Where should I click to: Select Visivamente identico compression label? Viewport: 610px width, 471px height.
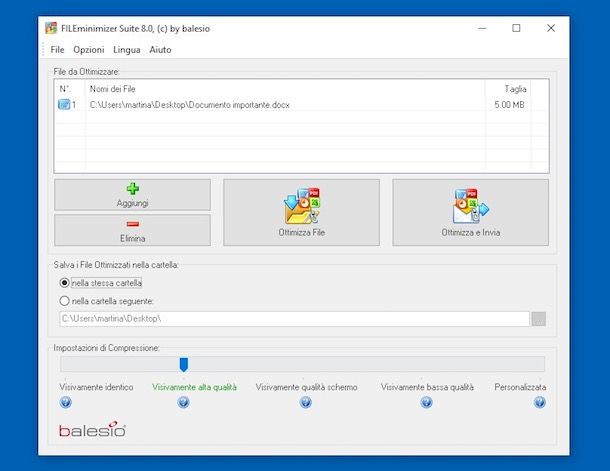[96, 387]
